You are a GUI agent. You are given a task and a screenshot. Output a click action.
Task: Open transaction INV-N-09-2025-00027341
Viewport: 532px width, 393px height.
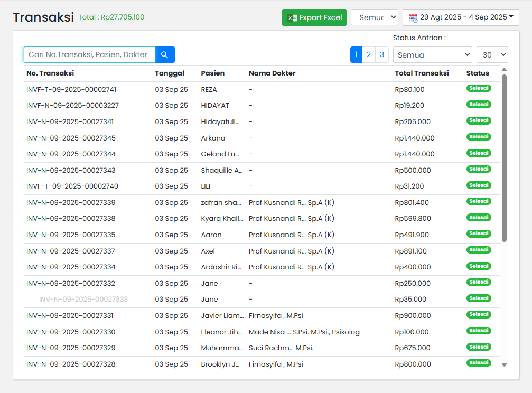point(70,122)
